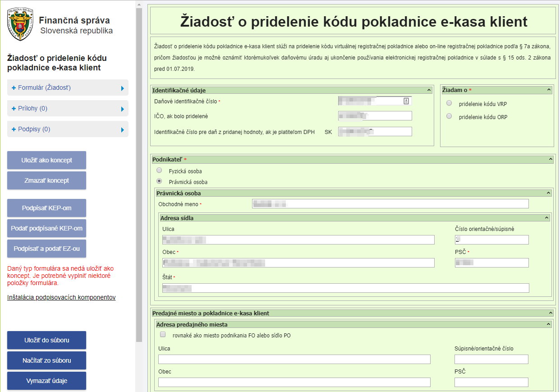Image resolution: width=560 pixels, height=392 pixels.
Task: Collapse the Adresa sídla section
Action: pyautogui.click(x=547, y=218)
